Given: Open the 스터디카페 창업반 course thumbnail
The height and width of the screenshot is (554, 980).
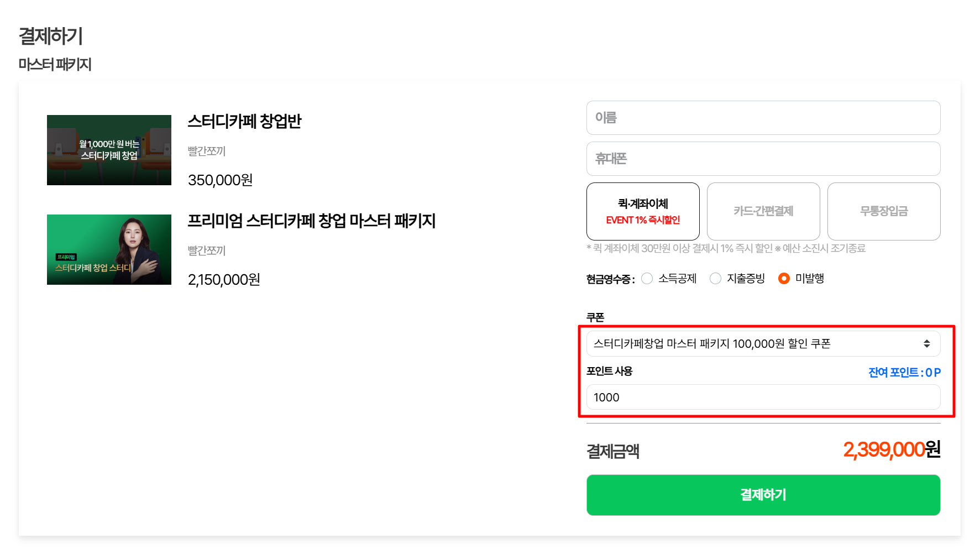Looking at the screenshot, I should (x=109, y=150).
